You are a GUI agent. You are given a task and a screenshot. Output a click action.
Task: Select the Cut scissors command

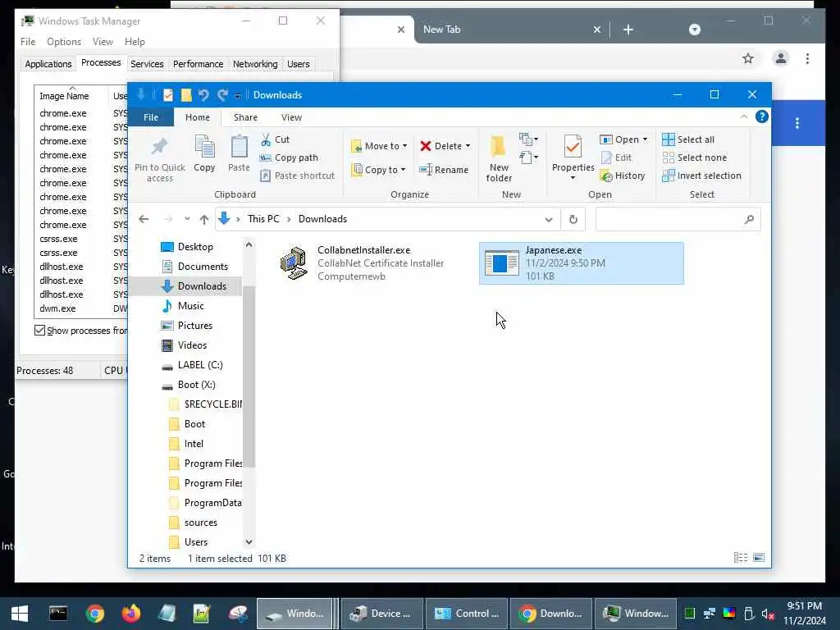click(x=276, y=139)
